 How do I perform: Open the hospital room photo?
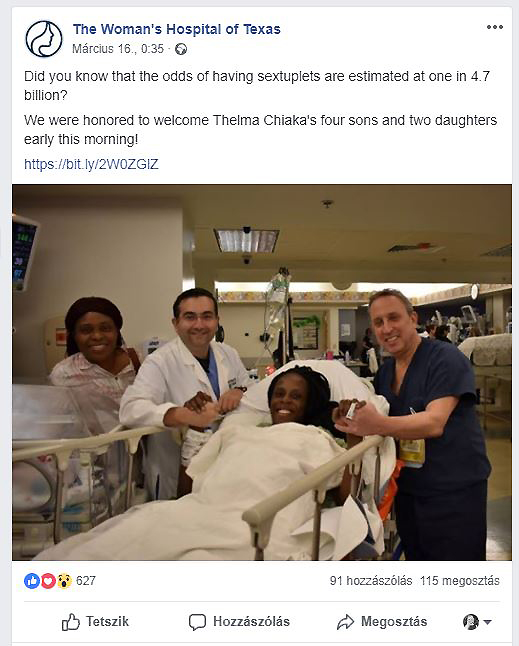(x=262, y=372)
